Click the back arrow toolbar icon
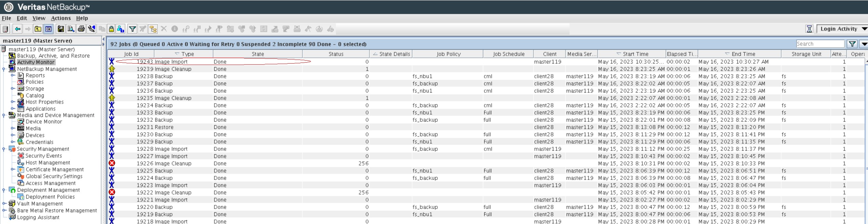Viewport: 868px width, 224px height. (x=17, y=29)
